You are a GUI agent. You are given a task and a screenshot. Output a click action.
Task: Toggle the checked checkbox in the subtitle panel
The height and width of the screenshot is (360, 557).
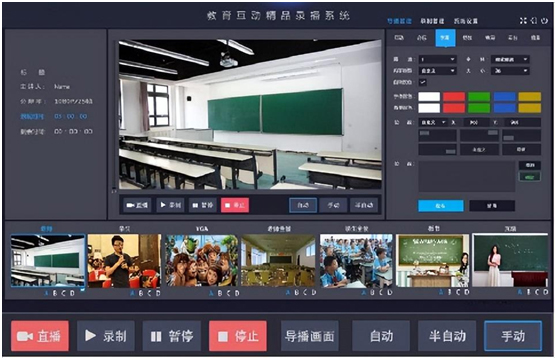coord(423,82)
